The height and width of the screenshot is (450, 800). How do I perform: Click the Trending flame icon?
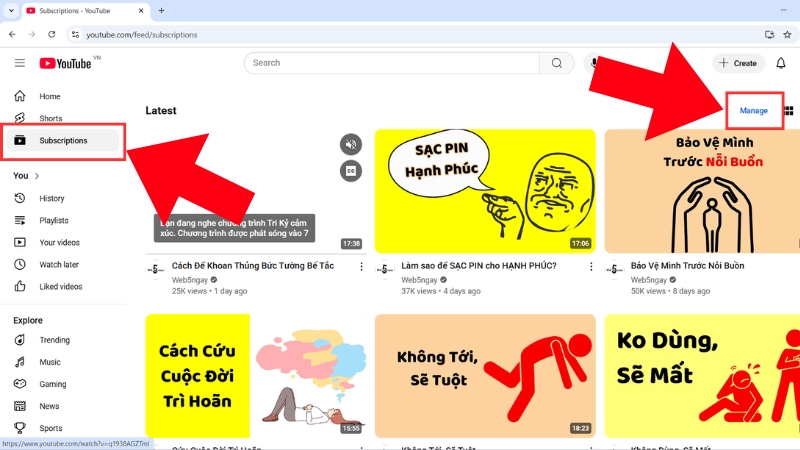coord(19,340)
